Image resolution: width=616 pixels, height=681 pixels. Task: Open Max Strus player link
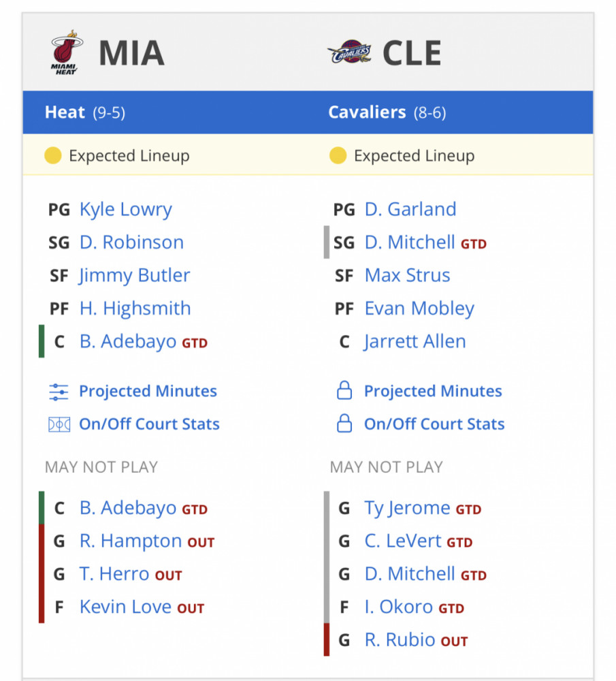tap(407, 275)
